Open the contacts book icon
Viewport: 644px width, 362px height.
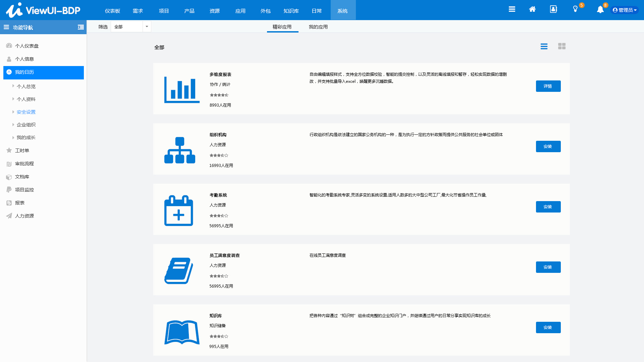point(553,9)
